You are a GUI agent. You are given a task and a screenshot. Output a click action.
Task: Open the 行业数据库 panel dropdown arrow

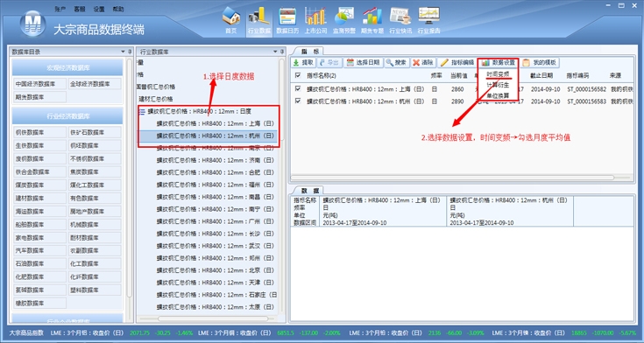pyautogui.click(x=276, y=52)
